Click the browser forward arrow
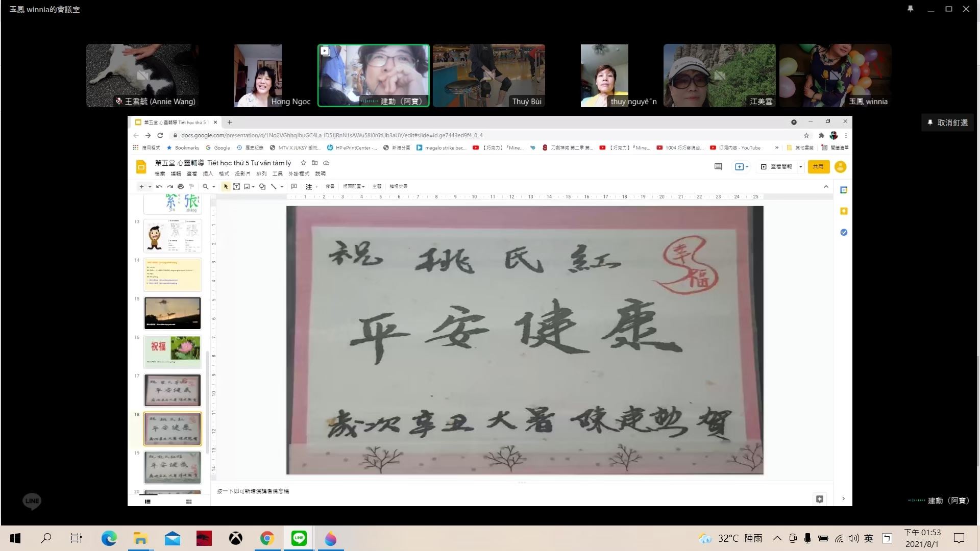This screenshot has width=980, height=551. (x=148, y=136)
